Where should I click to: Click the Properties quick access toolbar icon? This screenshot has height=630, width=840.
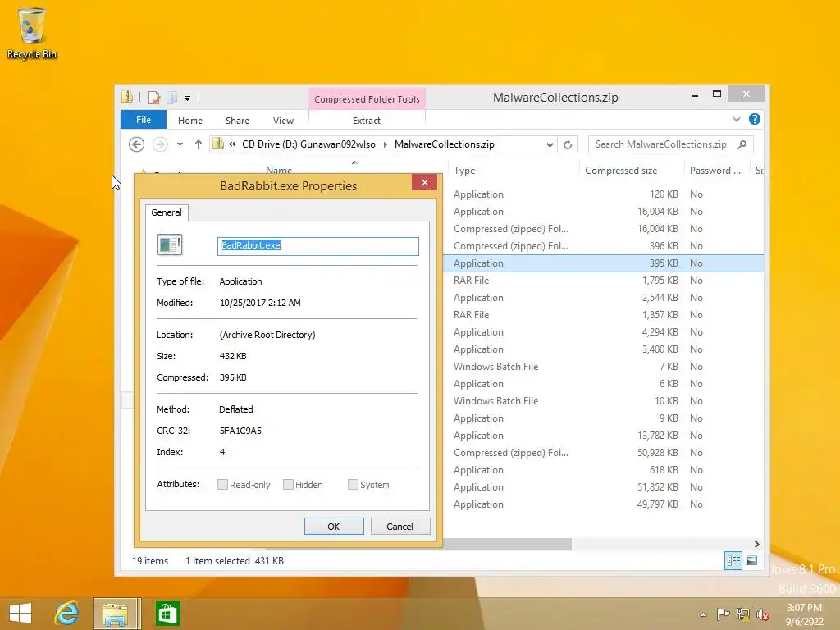tap(153, 98)
